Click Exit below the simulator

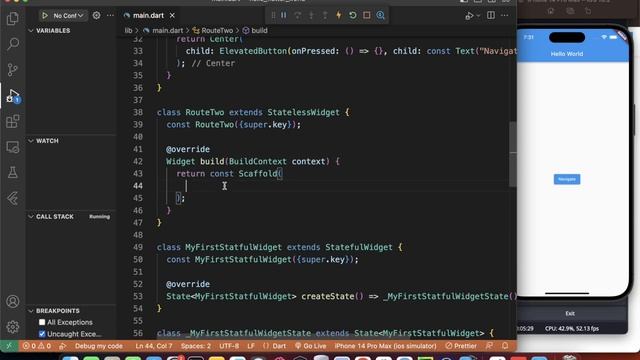[570, 313]
